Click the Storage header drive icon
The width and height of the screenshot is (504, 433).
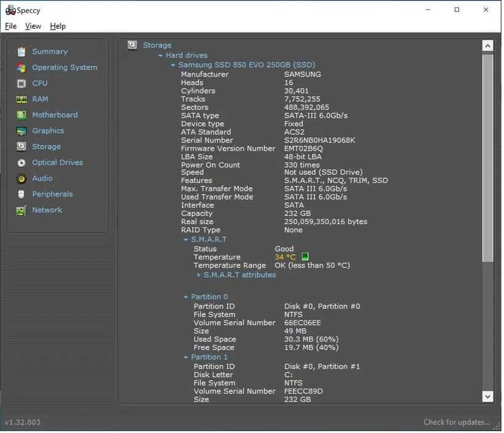point(132,45)
